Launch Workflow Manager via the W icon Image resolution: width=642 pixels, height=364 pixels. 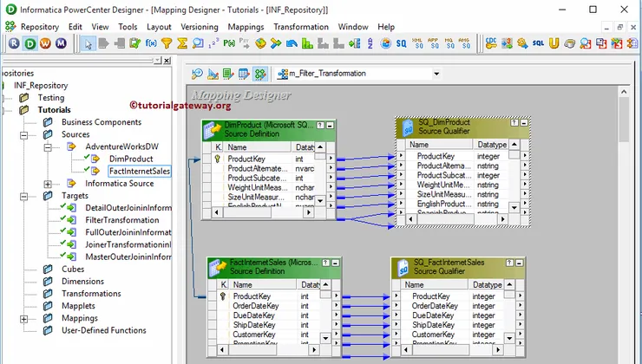pyautogui.click(x=45, y=43)
